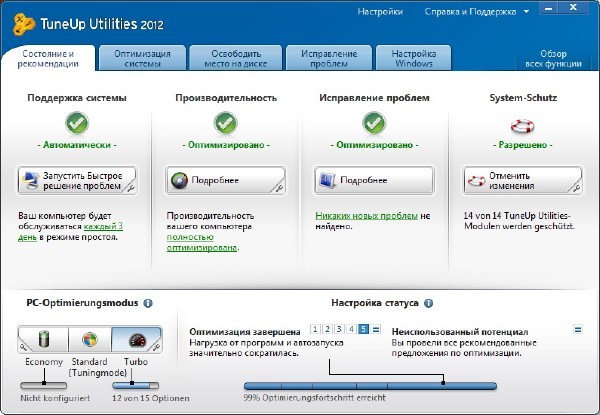Viewport: 600px width, 415px height.
Task: Show optimization step 3
Action: [x=339, y=329]
